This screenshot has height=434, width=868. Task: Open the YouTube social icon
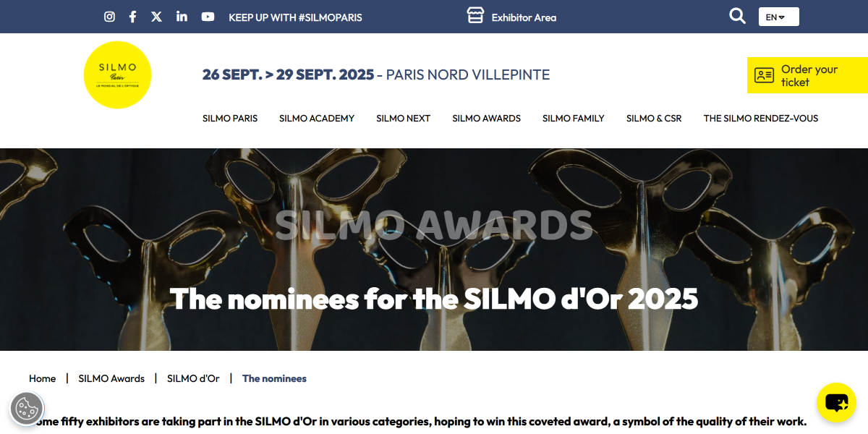pos(208,17)
